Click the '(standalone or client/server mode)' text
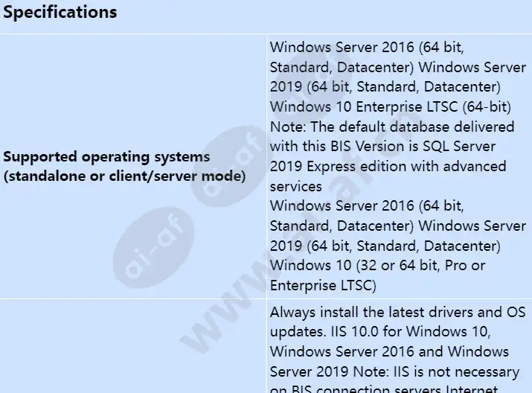Viewport: 532px width, 393px height. tap(124, 176)
